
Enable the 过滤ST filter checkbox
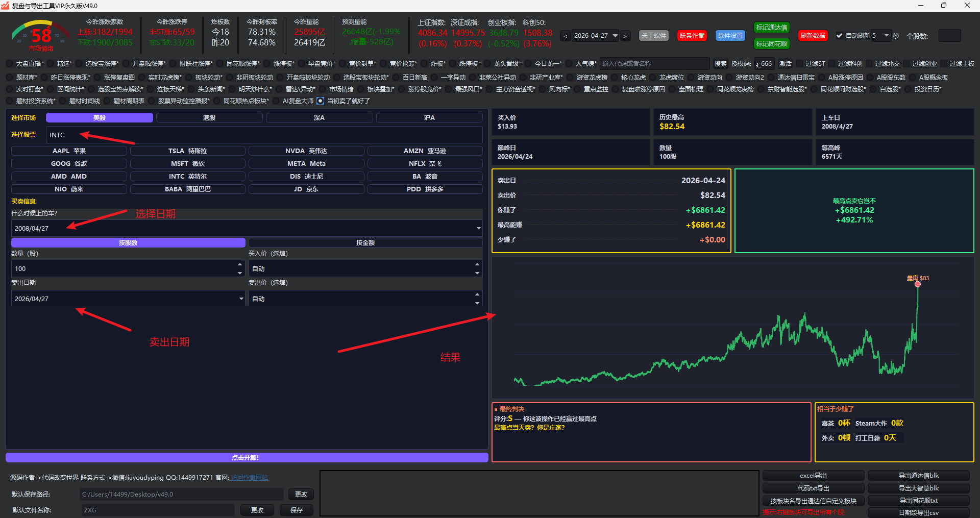click(x=800, y=64)
